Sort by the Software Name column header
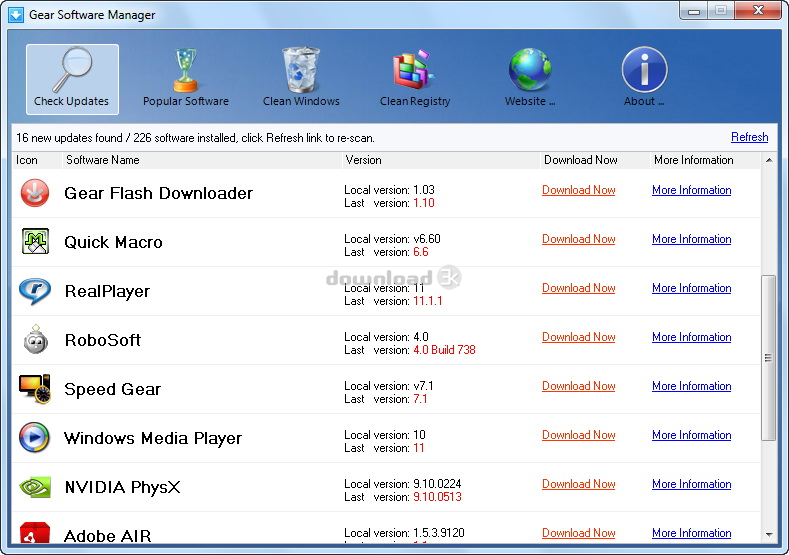 coord(202,160)
